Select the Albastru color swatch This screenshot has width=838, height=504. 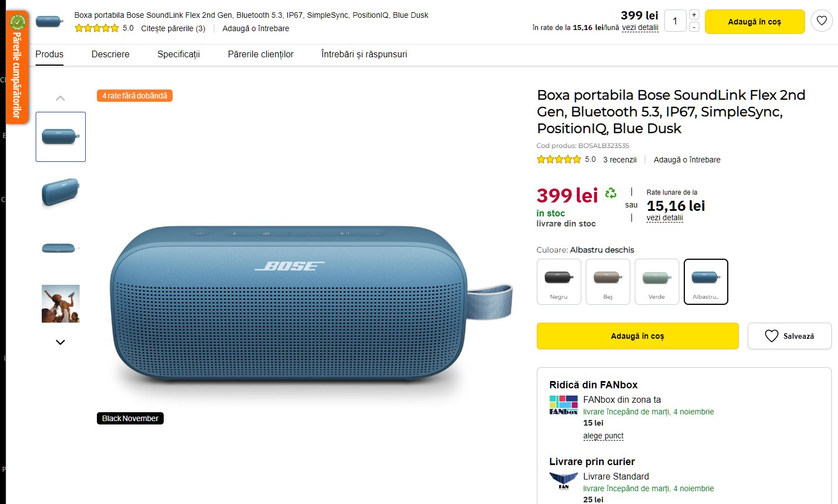(705, 281)
